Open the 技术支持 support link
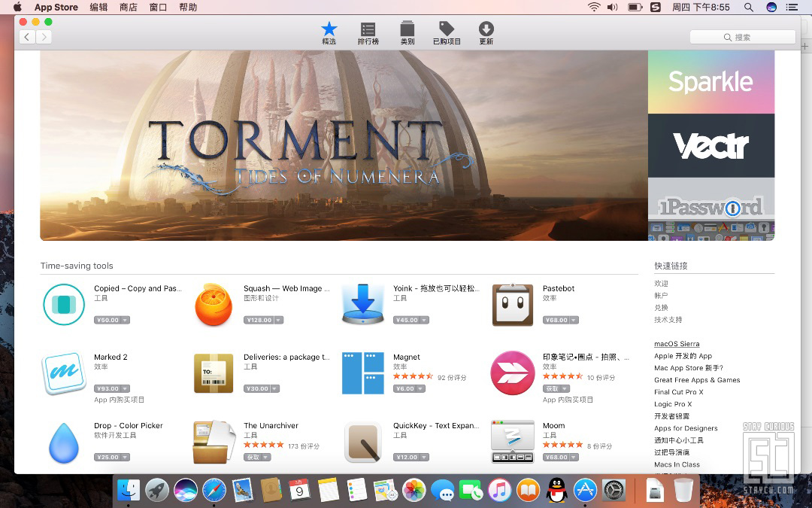Viewport: 812px width, 508px height. pyautogui.click(x=668, y=320)
